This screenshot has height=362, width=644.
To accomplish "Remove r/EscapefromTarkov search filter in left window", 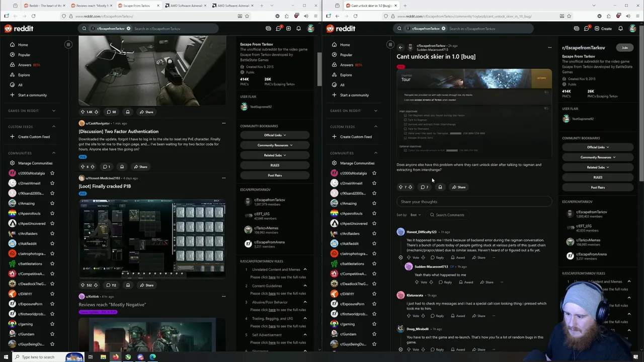I will 129,29.
